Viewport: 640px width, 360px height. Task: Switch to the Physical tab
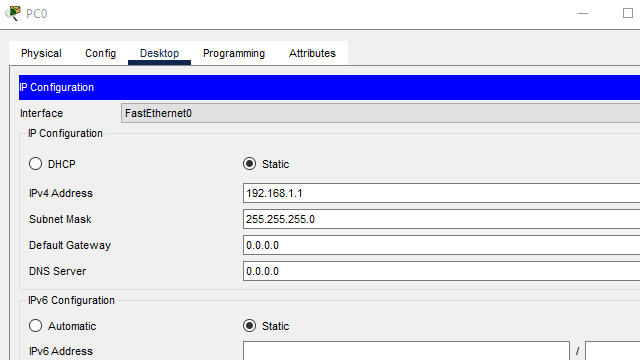click(41, 53)
